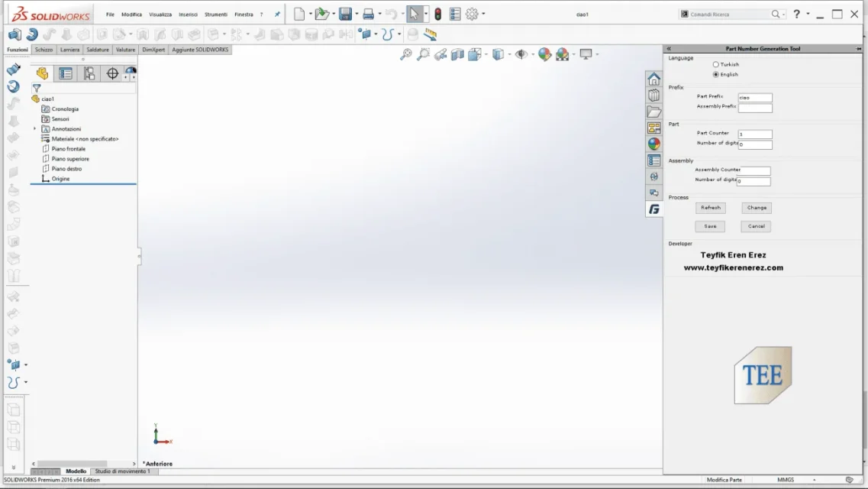
Task: Open the Appearances pane color ball icon
Action: [653, 144]
